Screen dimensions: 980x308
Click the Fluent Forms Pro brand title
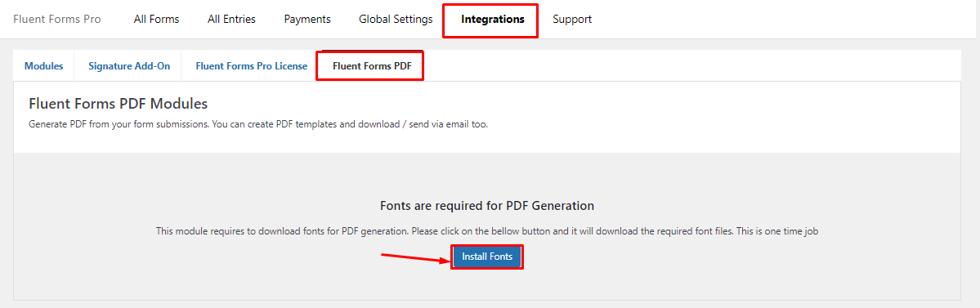tap(57, 20)
